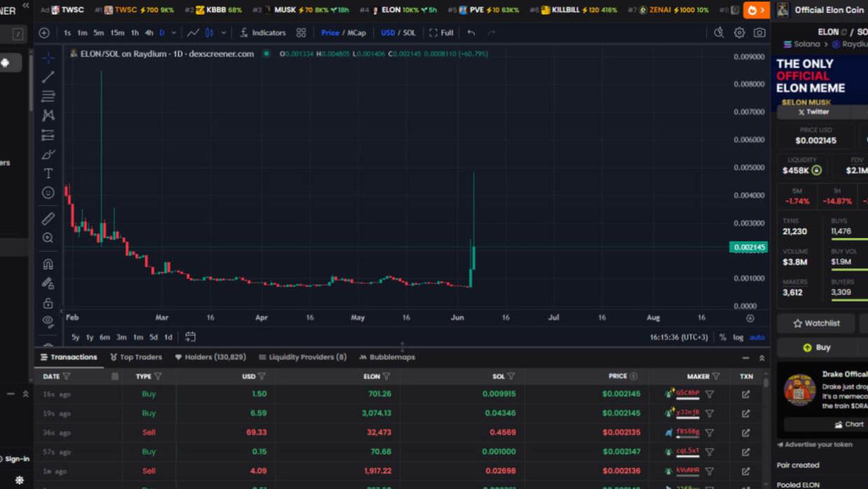The height and width of the screenshot is (489, 868).
Task: Select the brush drawing tool
Action: 48,154
